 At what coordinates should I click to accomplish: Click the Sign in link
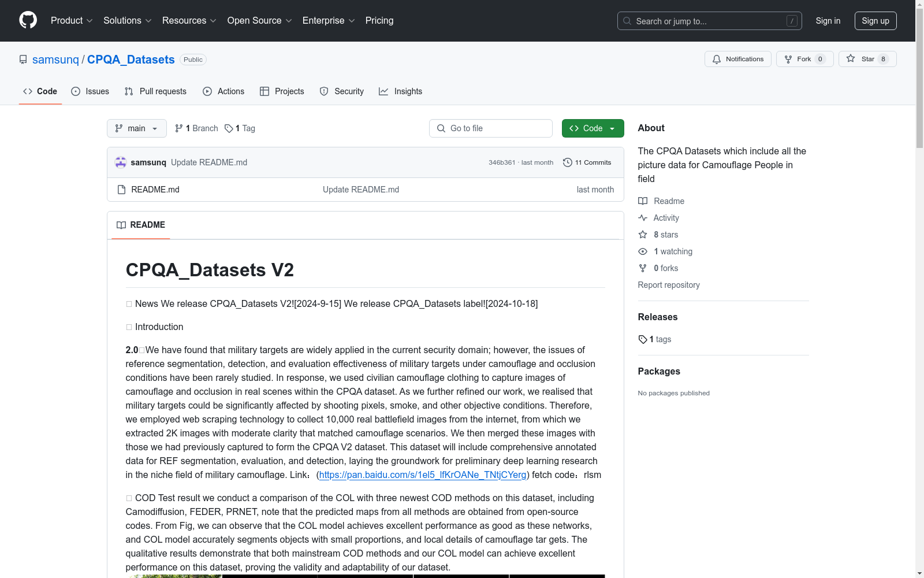(828, 21)
